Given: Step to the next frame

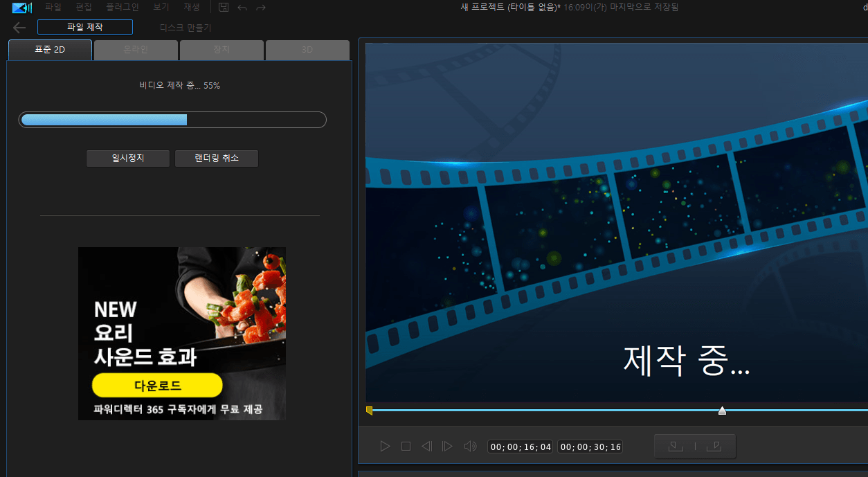Looking at the screenshot, I should pyautogui.click(x=447, y=447).
